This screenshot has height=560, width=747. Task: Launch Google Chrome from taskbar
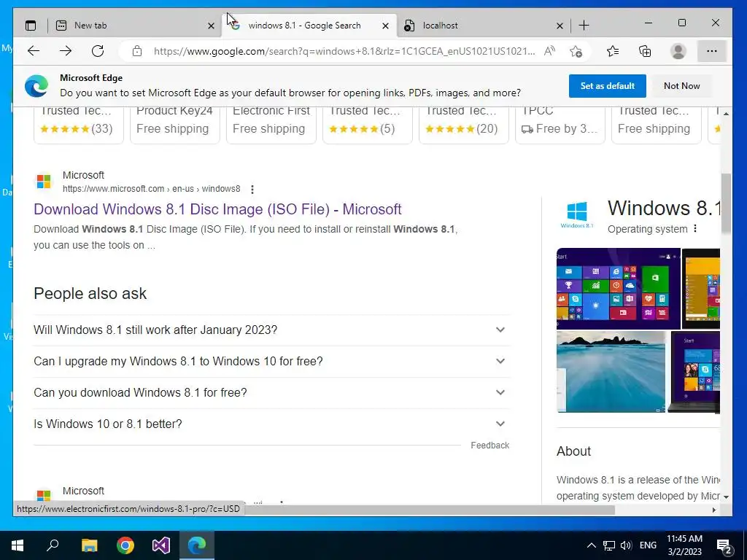click(125, 545)
